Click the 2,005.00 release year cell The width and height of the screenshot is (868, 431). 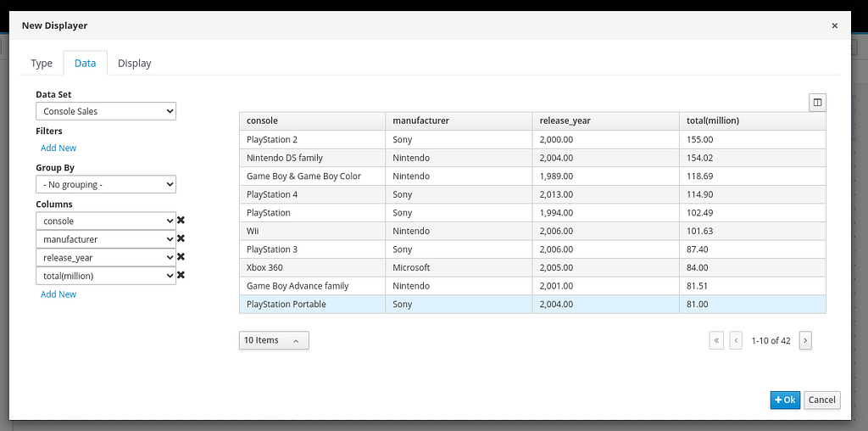(x=605, y=267)
